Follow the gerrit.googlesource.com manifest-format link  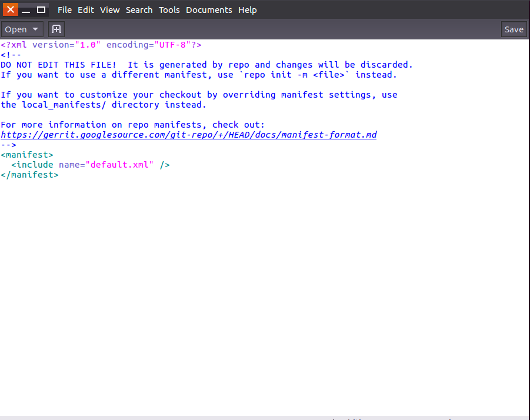tap(189, 135)
